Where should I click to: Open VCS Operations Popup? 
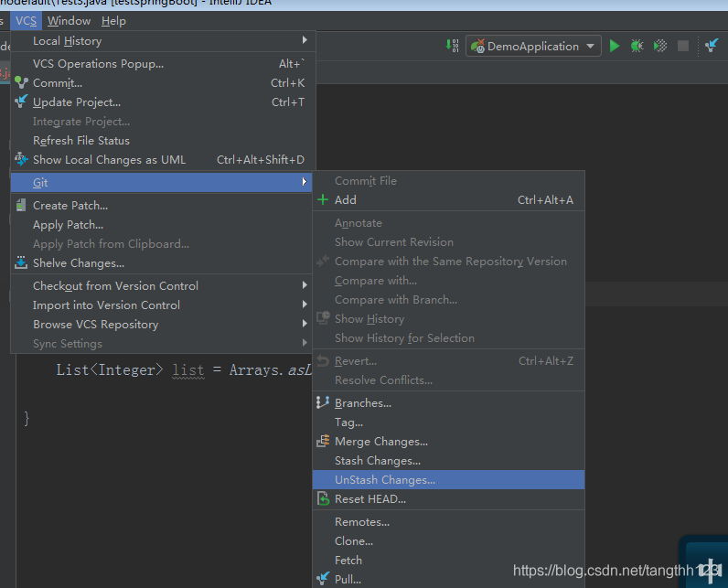(x=163, y=64)
